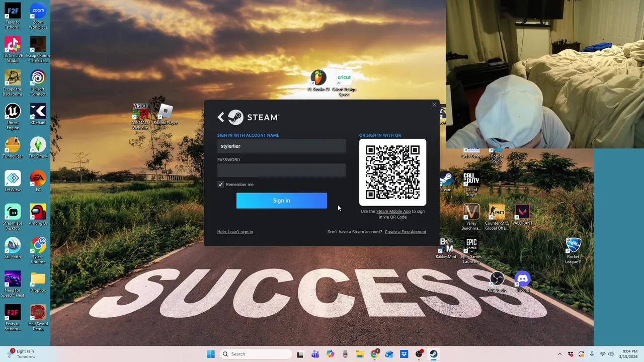
Task: Focus the account name field
Action: tap(281, 146)
